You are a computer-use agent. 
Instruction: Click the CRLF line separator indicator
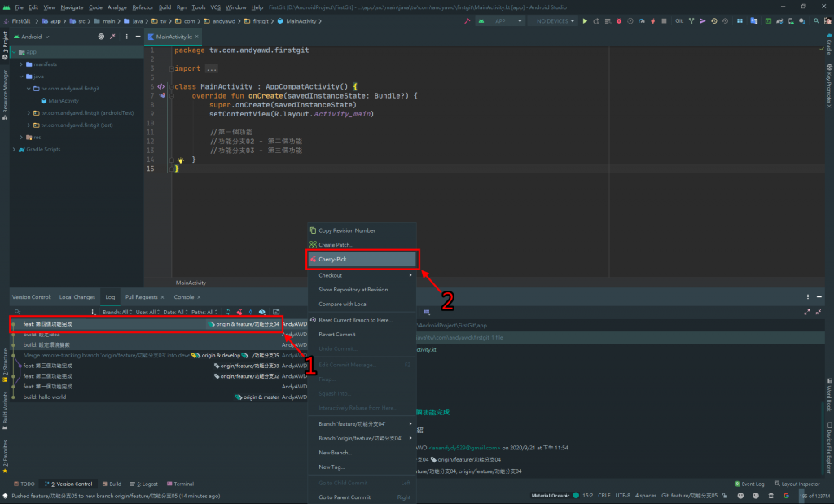point(604,496)
